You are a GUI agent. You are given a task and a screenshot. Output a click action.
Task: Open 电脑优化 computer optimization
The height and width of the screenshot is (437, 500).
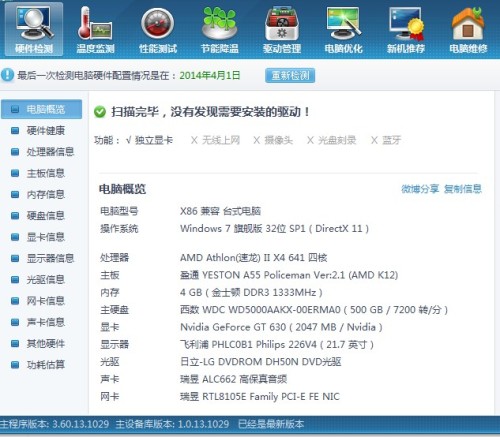(x=344, y=30)
